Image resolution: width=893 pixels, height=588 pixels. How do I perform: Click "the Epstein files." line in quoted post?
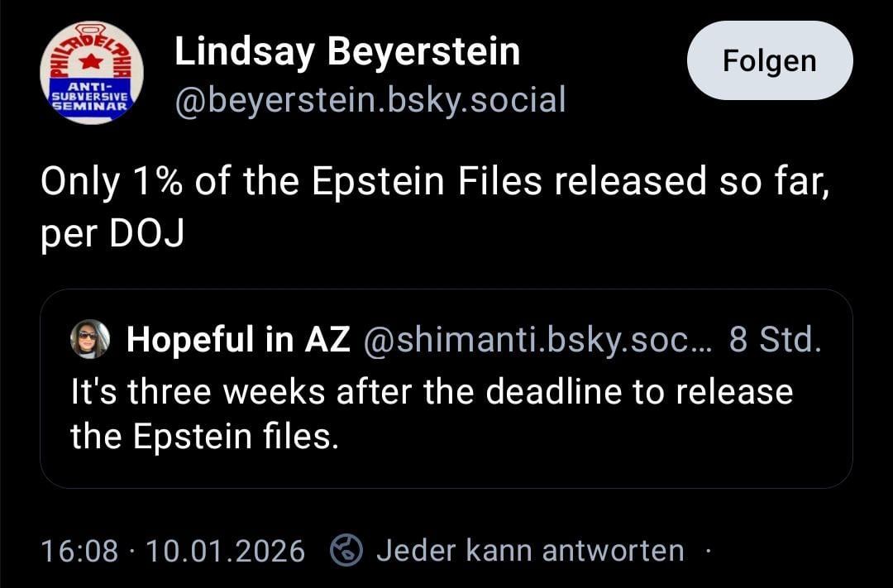pos(204,436)
